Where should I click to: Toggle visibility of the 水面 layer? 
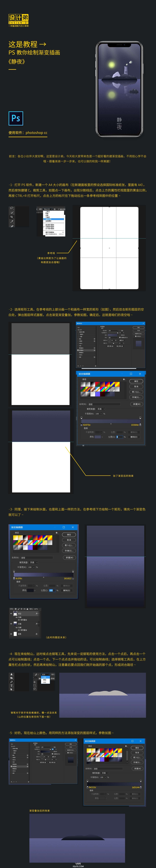(11, 624)
